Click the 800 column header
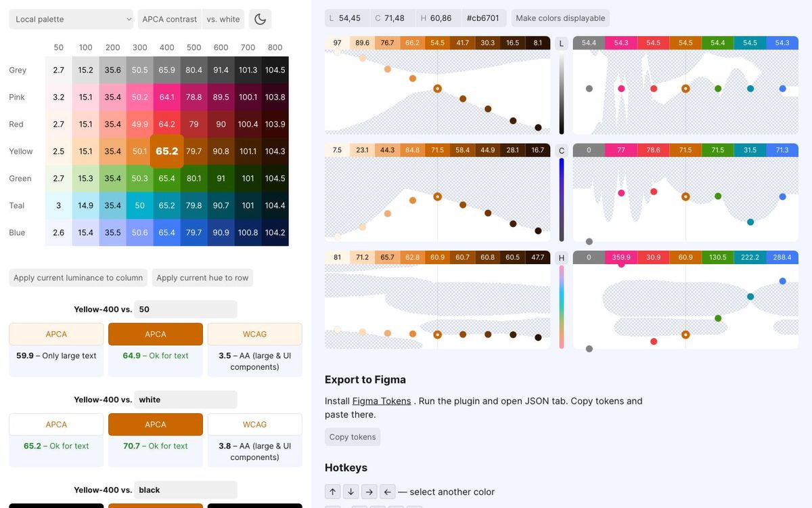This screenshot has height=508, width=812. point(275,47)
